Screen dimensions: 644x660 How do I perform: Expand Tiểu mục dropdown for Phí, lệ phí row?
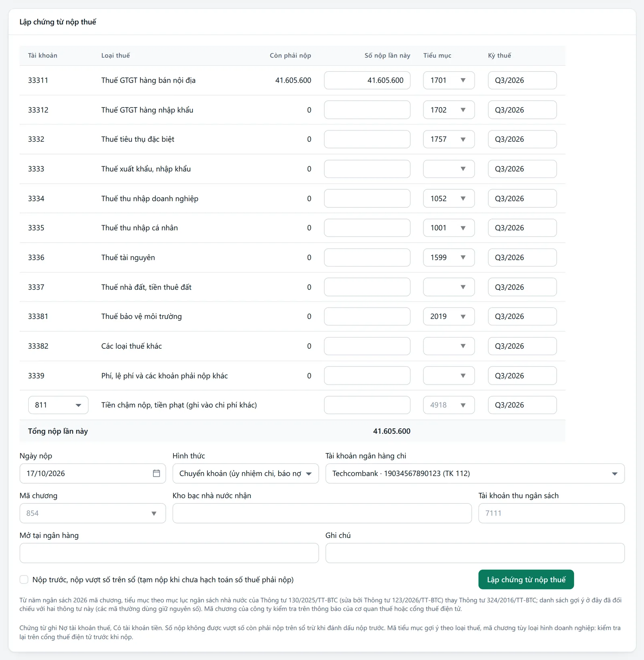(449, 376)
